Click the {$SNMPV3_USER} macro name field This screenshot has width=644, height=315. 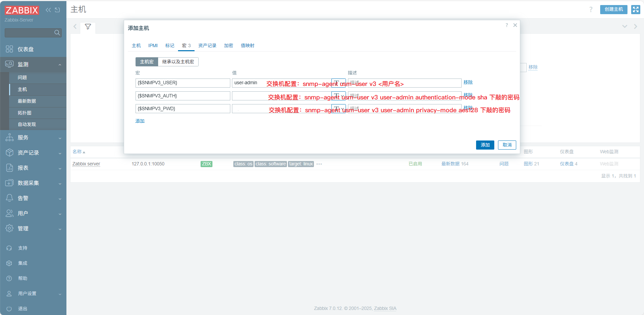[x=183, y=83]
